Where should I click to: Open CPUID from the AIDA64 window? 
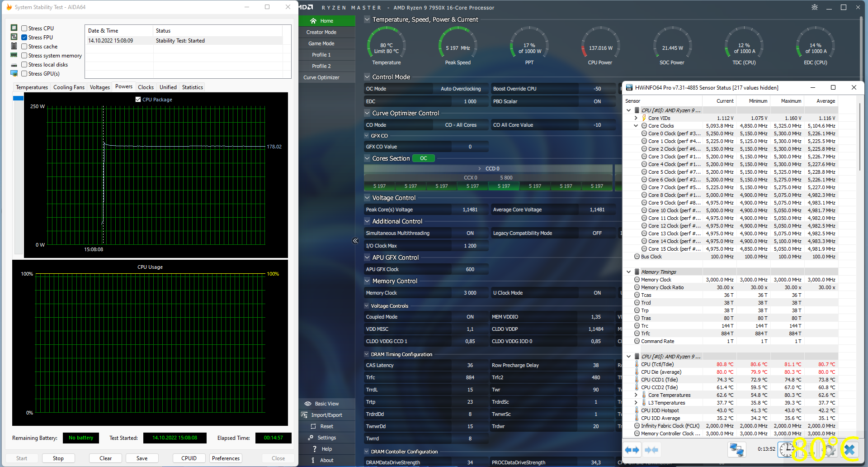coord(189,458)
